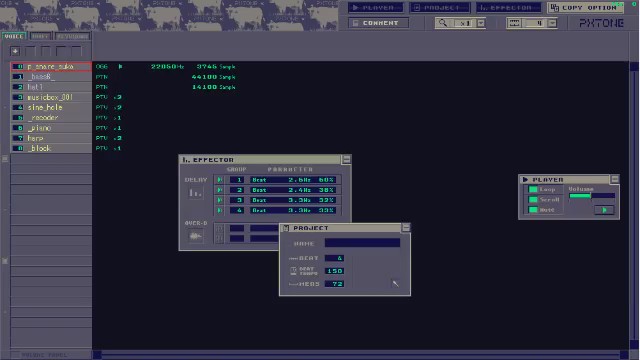This screenshot has height=360, width=640.
Task: Click the Copy Option button
Action: pos(585,7)
